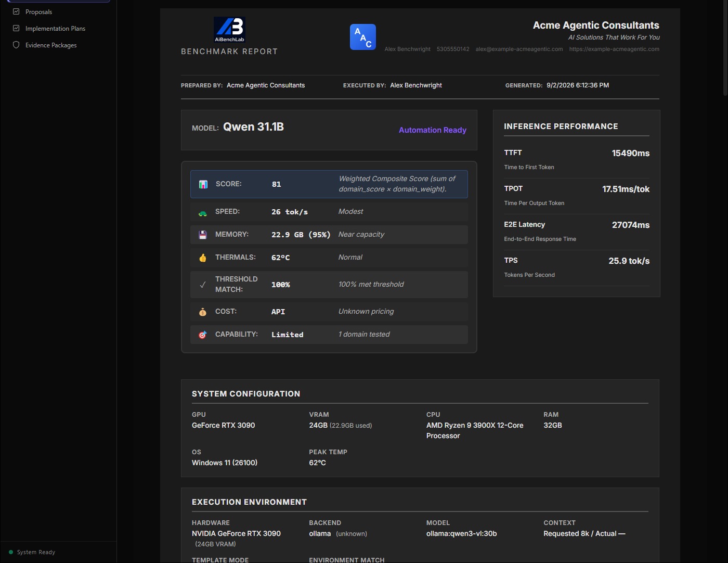Click the speed value 26 tok/s
This screenshot has width=728, height=563.
tap(290, 212)
